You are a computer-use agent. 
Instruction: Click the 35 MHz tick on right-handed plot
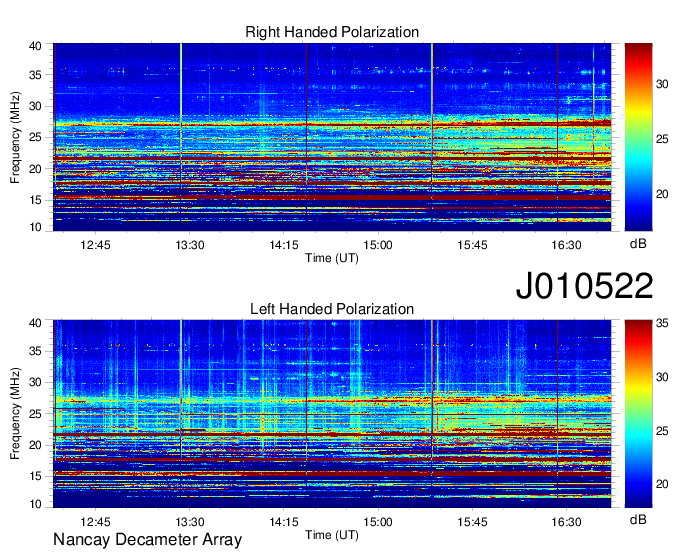pyautogui.click(x=35, y=75)
